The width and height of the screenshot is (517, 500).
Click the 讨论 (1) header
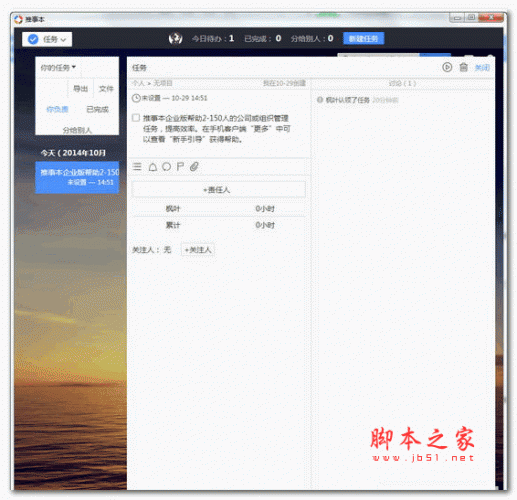click(402, 83)
